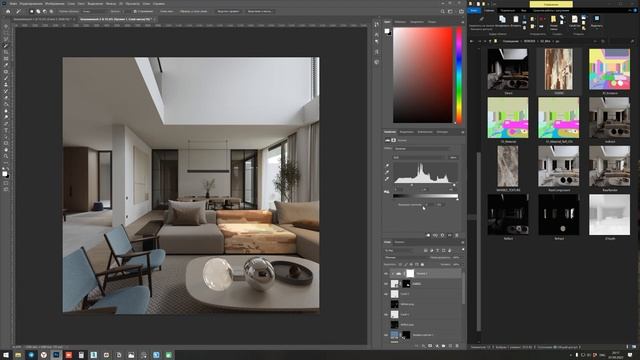
Task: Select the Zoom magnifier tool in toolbox
Action: pos(6,156)
